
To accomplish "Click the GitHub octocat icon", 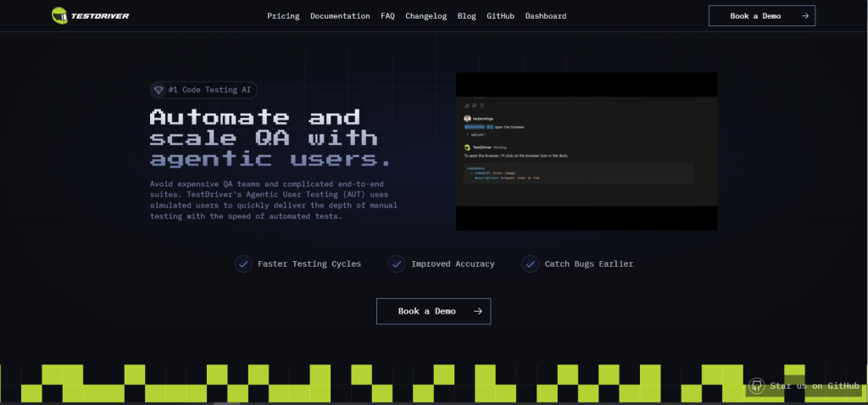I will coord(756,386).
